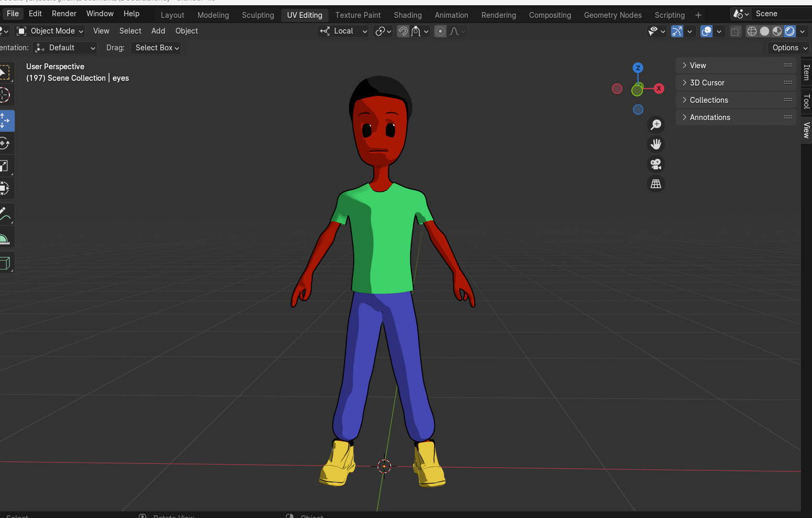This screenshot has height=518, width=812.
Task: Open the sidebar Item tab
Action: (806, 72)
